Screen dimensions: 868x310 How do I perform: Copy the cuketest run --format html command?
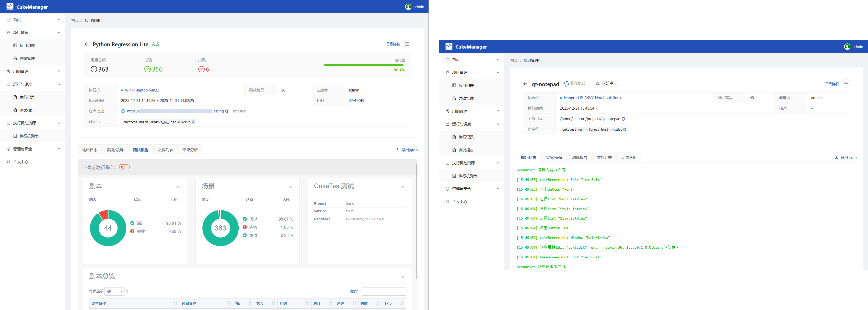(625, 129)
